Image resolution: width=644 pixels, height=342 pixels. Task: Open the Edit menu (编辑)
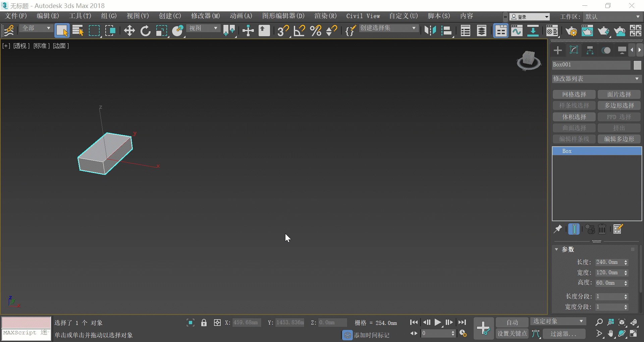coord(48,16)
